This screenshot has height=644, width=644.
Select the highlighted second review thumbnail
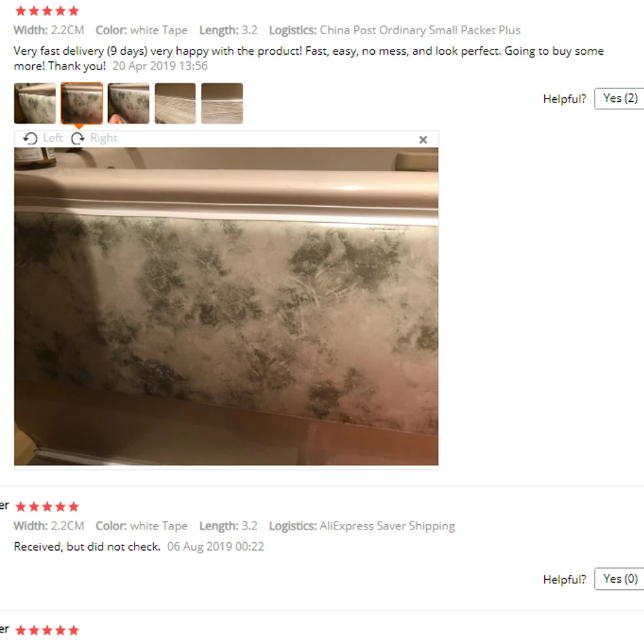point(82,103)
